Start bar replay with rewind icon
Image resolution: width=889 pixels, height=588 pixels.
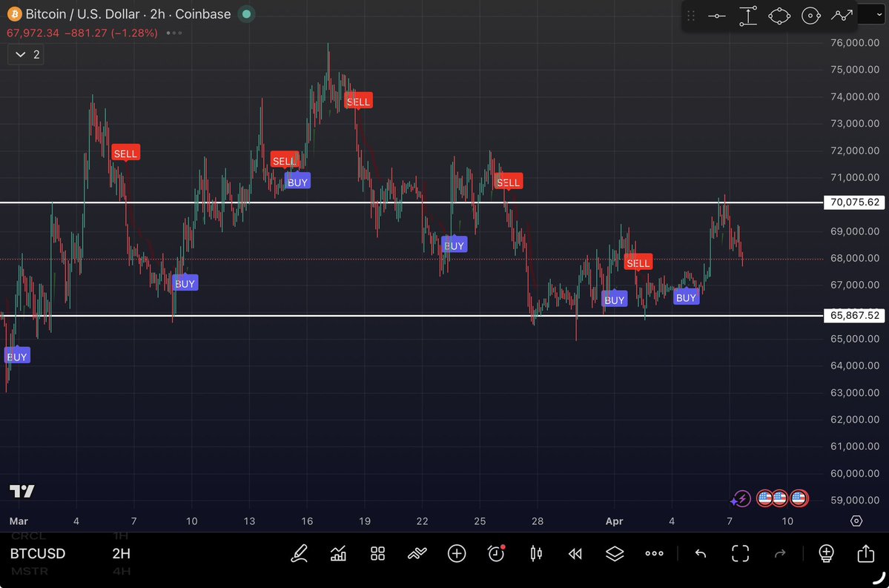point(575,553)
